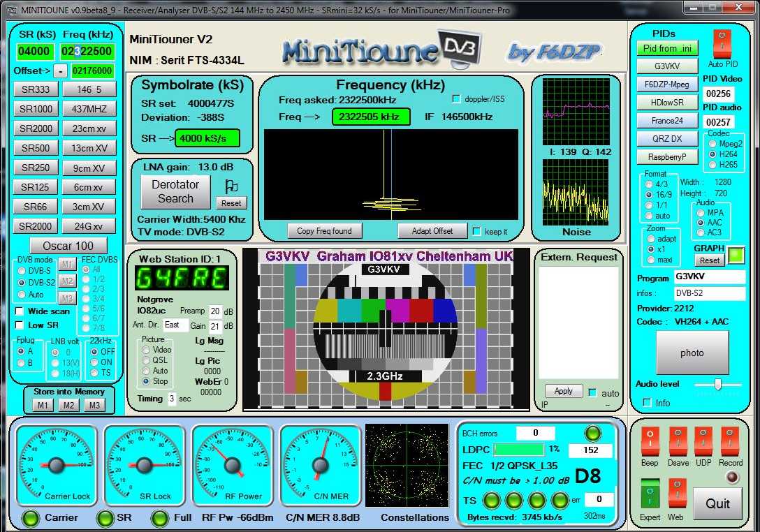Click Apply in Extern. Request
Image resolution: width=760 pixels, height=532 pixels.
coord(563,391)
